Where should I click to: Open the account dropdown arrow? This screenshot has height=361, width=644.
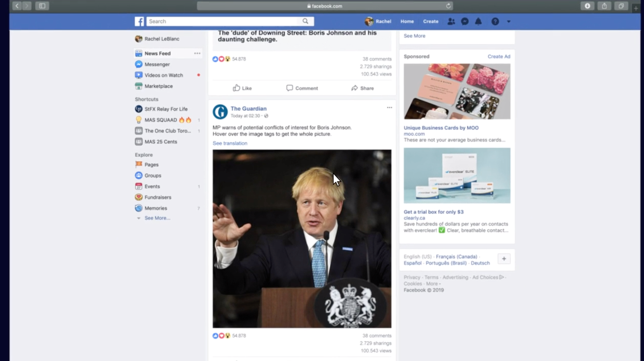click(508, 21)
